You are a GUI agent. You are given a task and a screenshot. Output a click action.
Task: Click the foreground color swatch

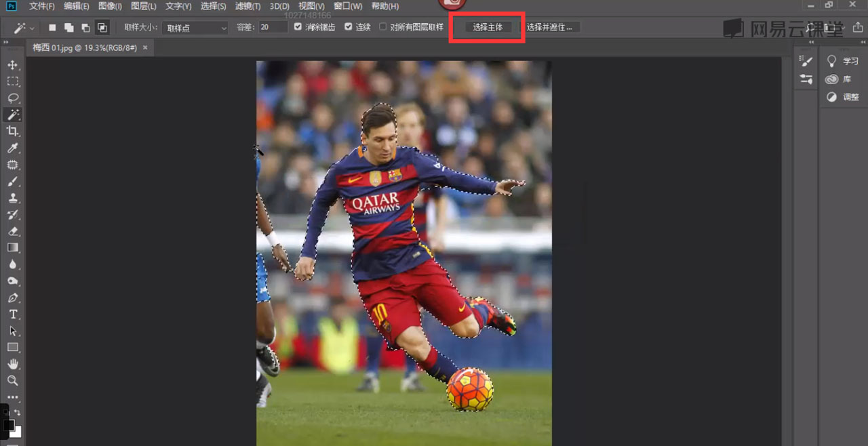[x=8, y=425]
